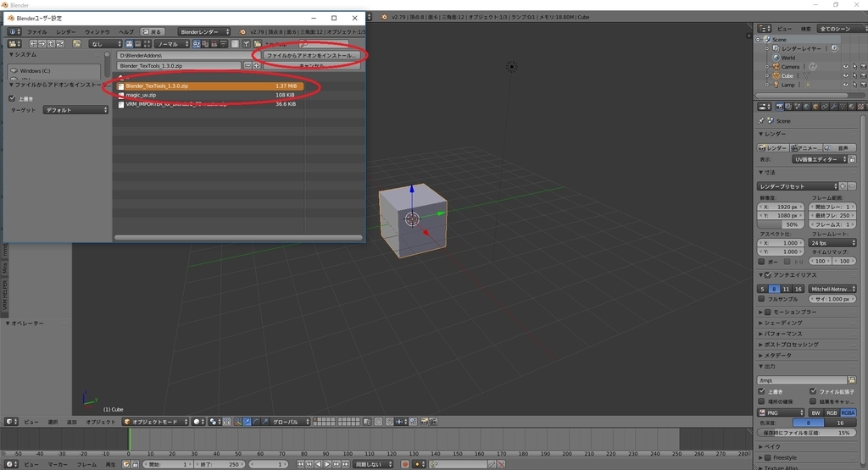Create a new folder in file browser
Viewport: 868px width, 470px height.
pos(76,44)
